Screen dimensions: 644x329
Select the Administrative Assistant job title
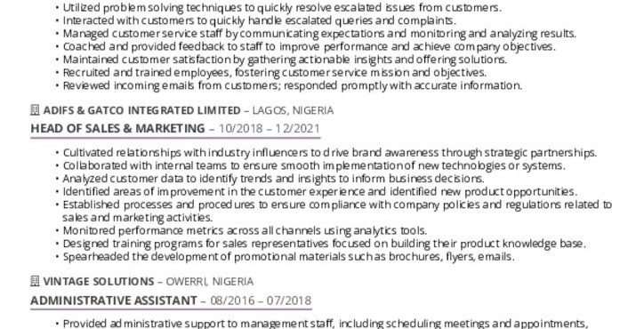[114, 301]
